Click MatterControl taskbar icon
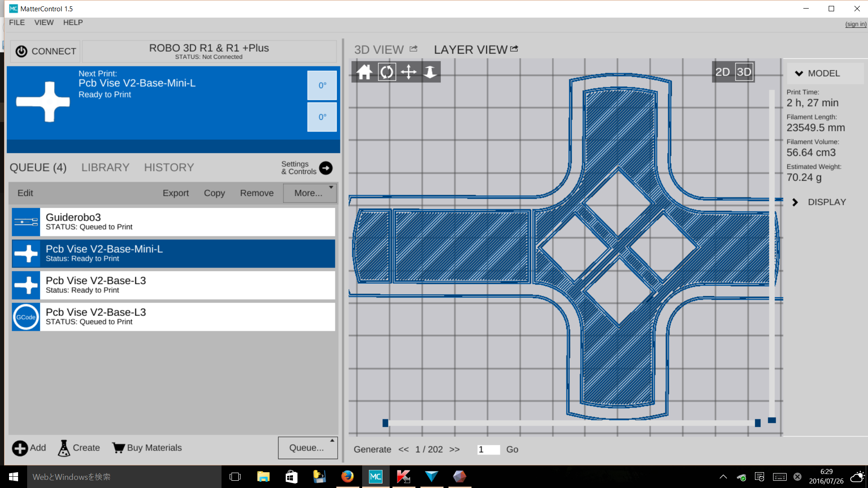The image size is (868, 488). pos(375,477)
